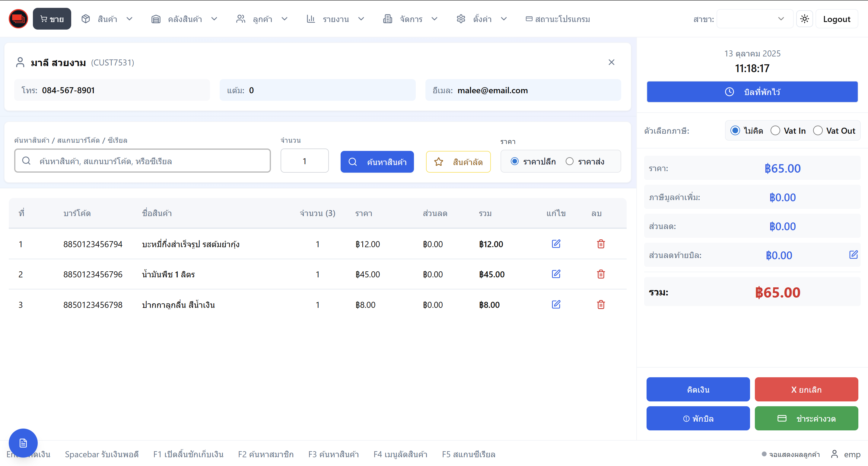
Task: Delete the vegetable oil 1 liter row
Action: (x=601, y=274)
